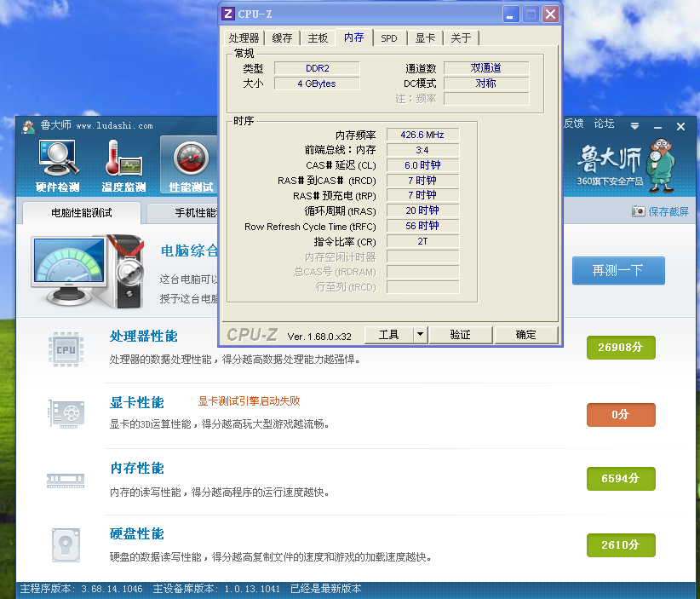Viewport: 700px width, 599px height.
Task: Switch to CPU-Z 缓存 tab
Action: (282, 38)
